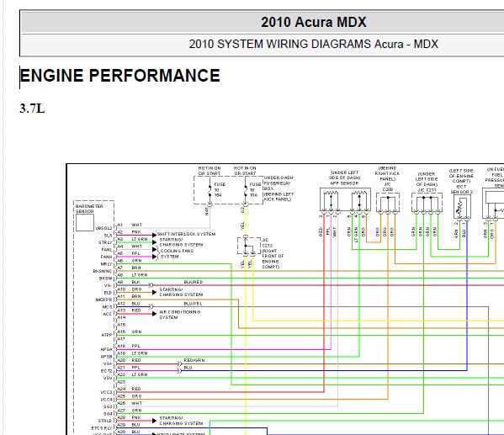The height and width of the screenshot is (435, 504).
Task: Click the 'STRLY' signal name
Action: click(x=105, y=242)
